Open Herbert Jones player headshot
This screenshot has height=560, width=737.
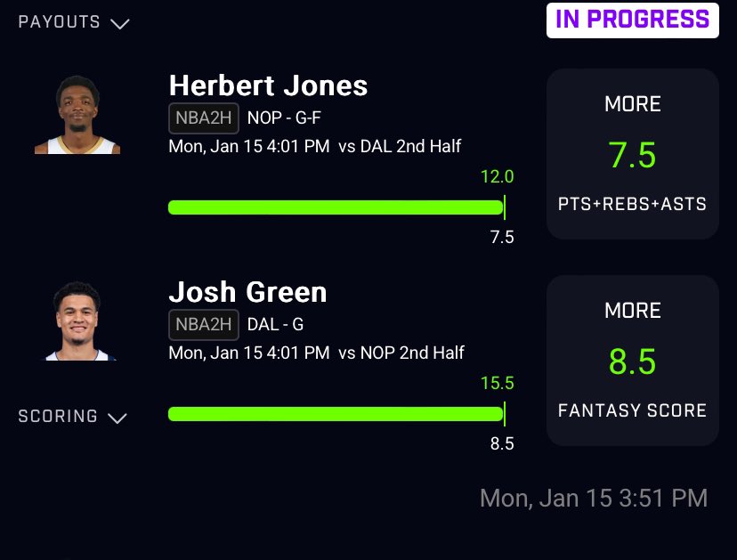[x=77, y=115]
